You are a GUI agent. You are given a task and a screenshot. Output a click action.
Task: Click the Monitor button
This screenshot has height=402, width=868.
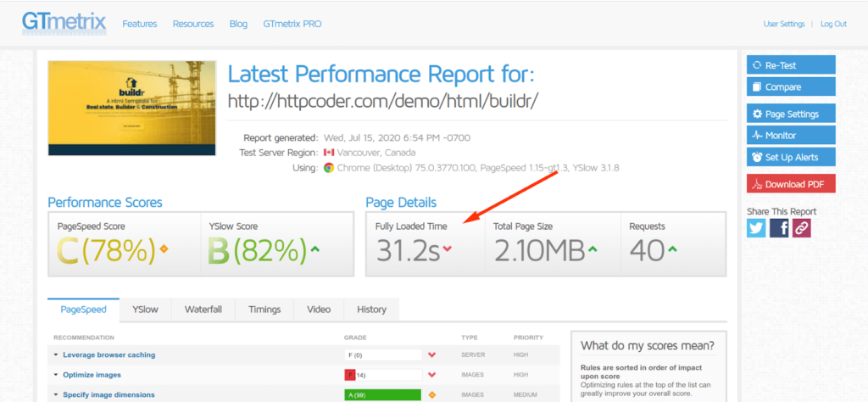point(791,135)
